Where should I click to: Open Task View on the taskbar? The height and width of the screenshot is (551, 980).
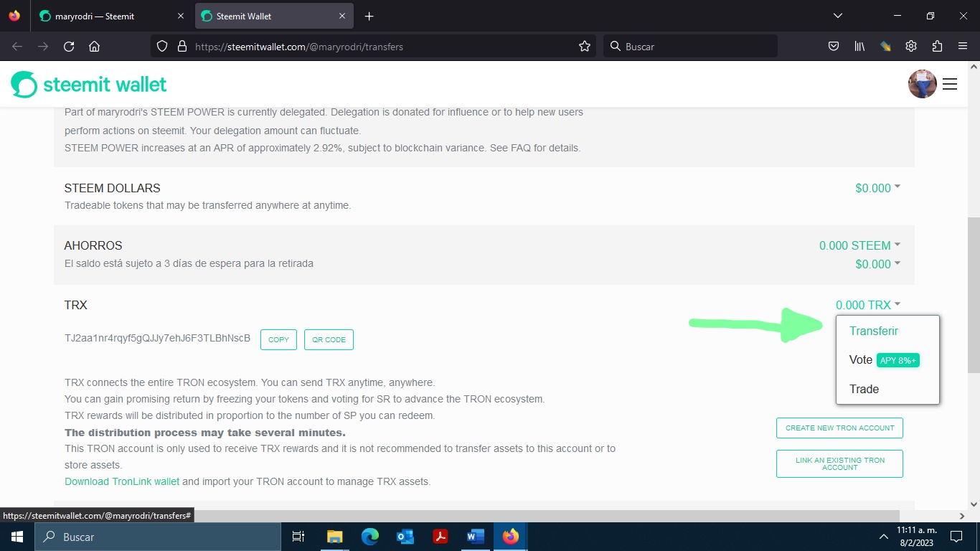pos(298,537)
